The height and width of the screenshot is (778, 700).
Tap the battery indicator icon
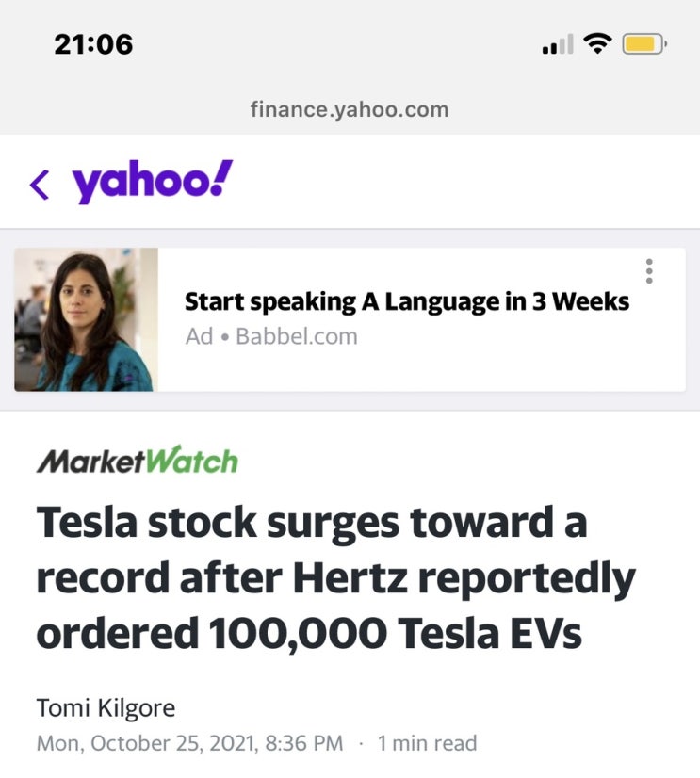[x=644, y=44]
